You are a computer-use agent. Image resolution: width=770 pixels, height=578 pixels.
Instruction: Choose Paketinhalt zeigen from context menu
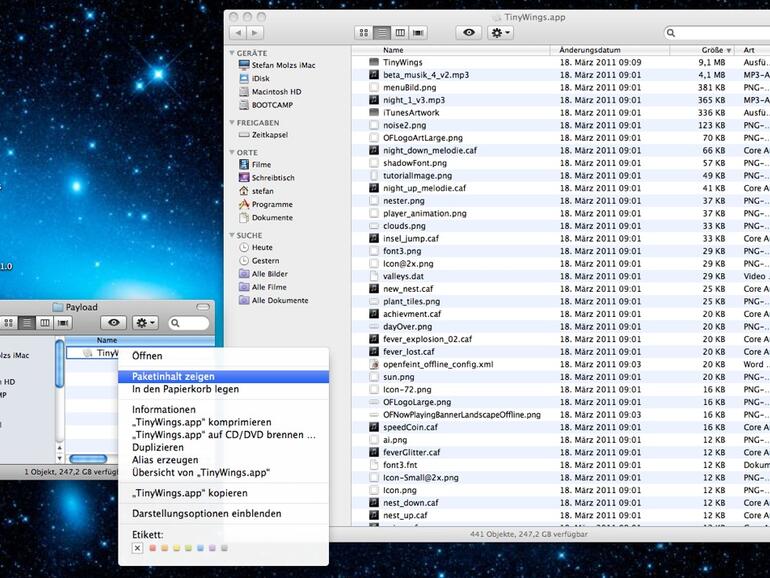173,377
